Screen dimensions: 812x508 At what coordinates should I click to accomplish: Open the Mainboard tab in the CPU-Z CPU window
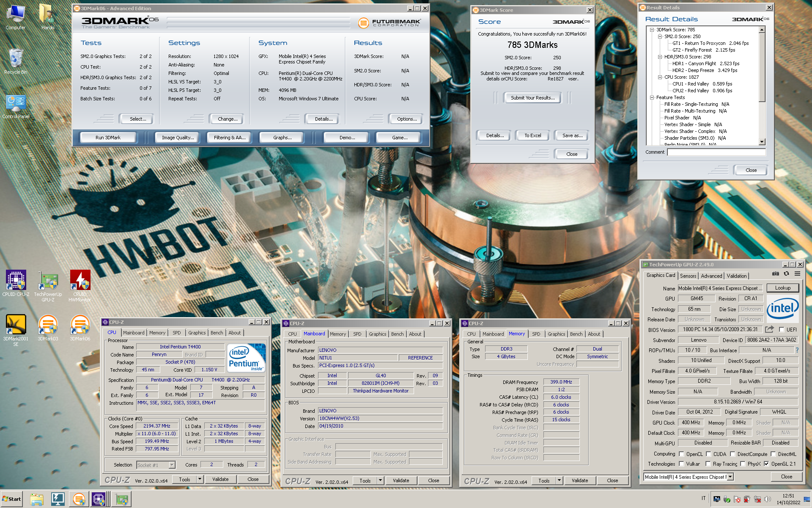[x=134, y=333]
